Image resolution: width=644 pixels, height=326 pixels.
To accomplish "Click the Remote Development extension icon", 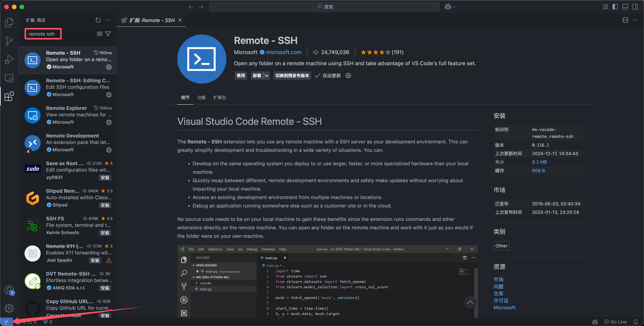I will point(32,143).
